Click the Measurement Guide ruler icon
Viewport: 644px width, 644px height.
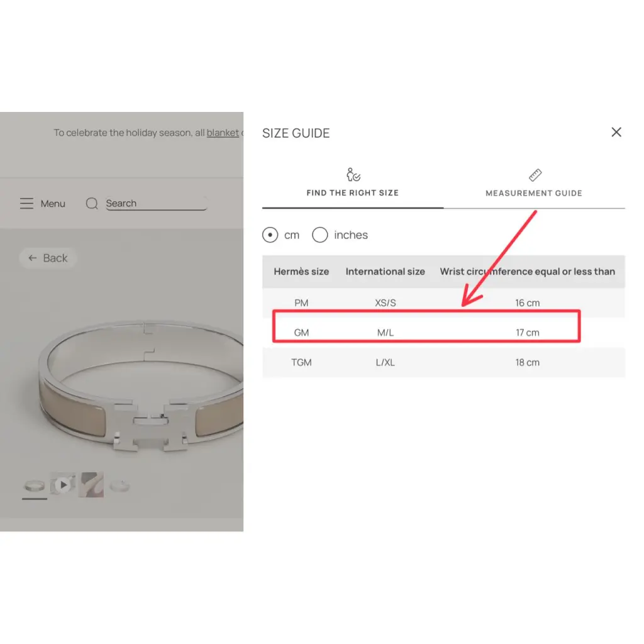click(535, 175)
